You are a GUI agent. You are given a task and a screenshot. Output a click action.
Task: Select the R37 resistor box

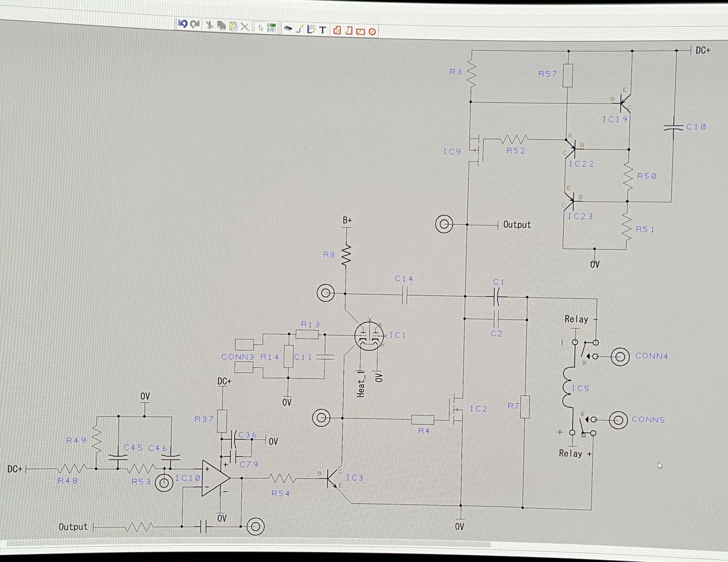tap(222, 421)
